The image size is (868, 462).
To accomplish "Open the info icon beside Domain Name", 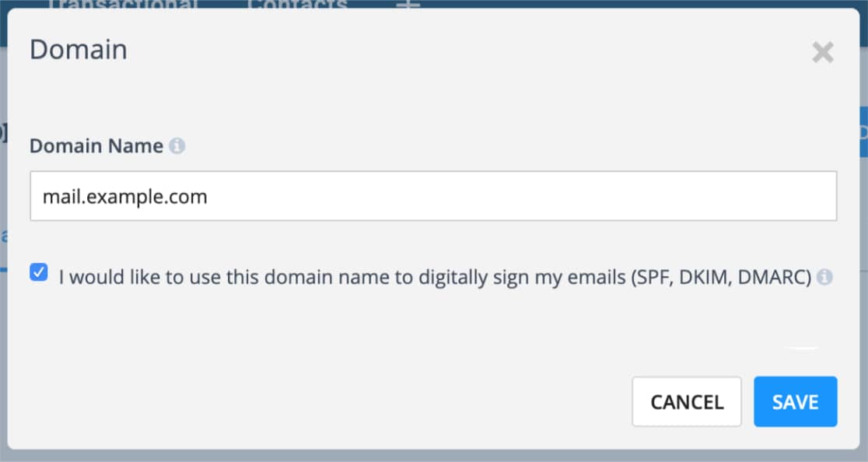I will (x=177, y=145).
